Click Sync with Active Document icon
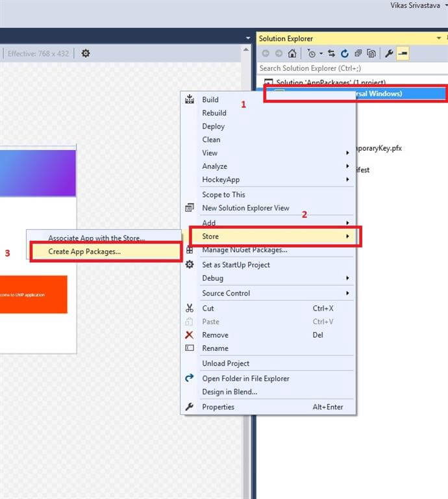This screenshot has width=448, height=499. coord(331,53)
